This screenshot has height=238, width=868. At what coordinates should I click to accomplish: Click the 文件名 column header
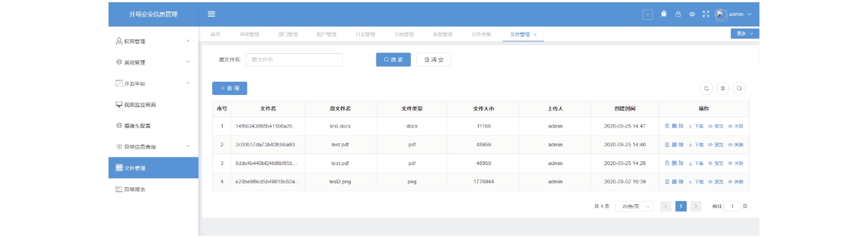268,109
